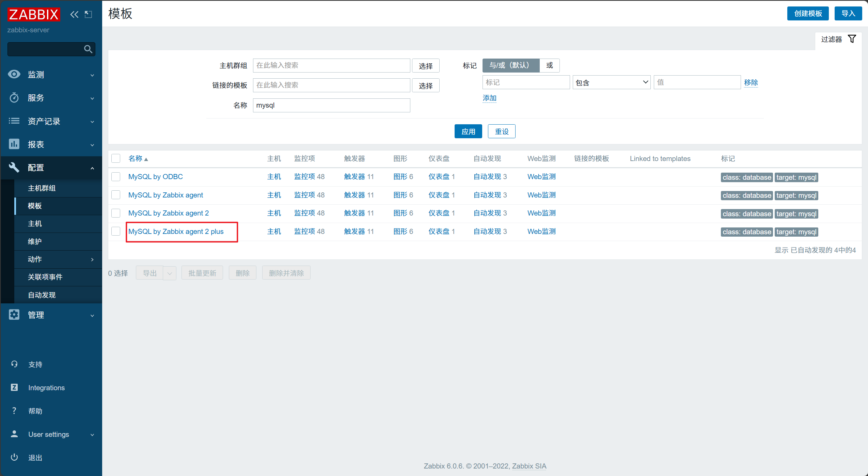Click the kiosk mode icon beside the logo
Viewport: 868px width, 476px height.
click(89, 14)
